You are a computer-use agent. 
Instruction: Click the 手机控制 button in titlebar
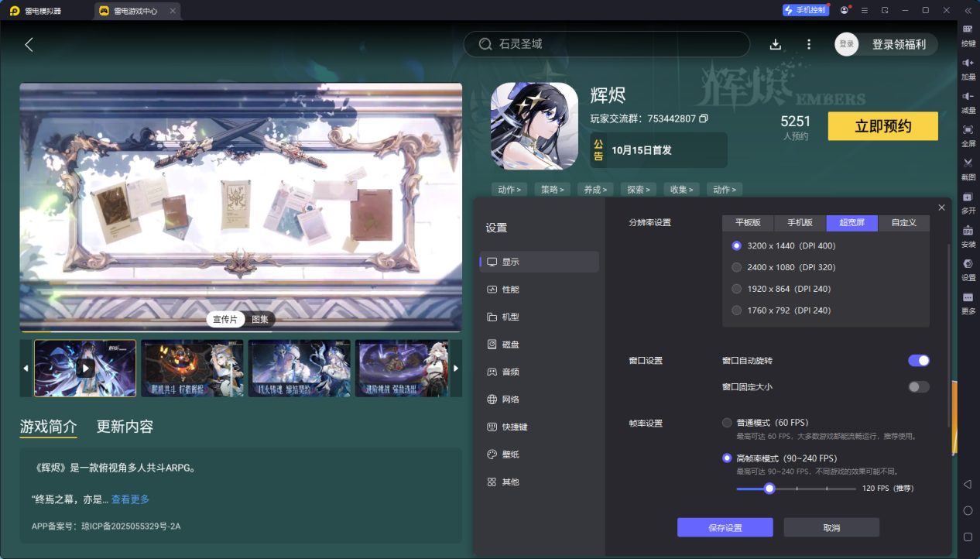pos(805,10)
